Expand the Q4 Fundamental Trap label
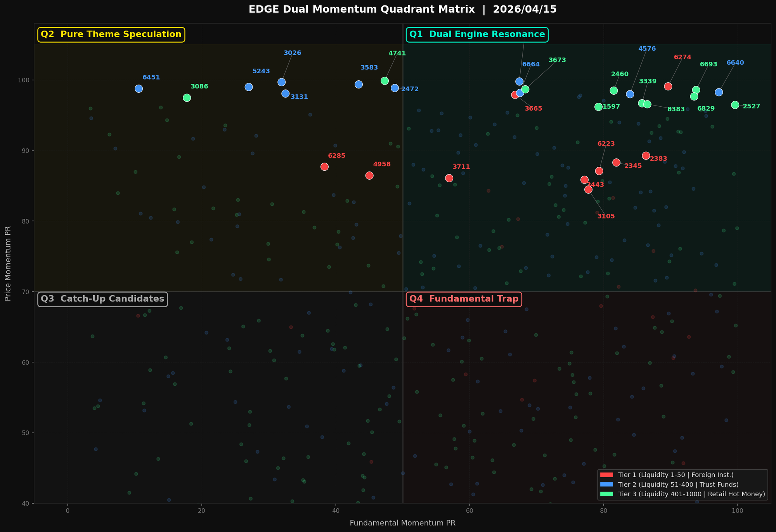This screenshot has height=532, width=776. 464,299
